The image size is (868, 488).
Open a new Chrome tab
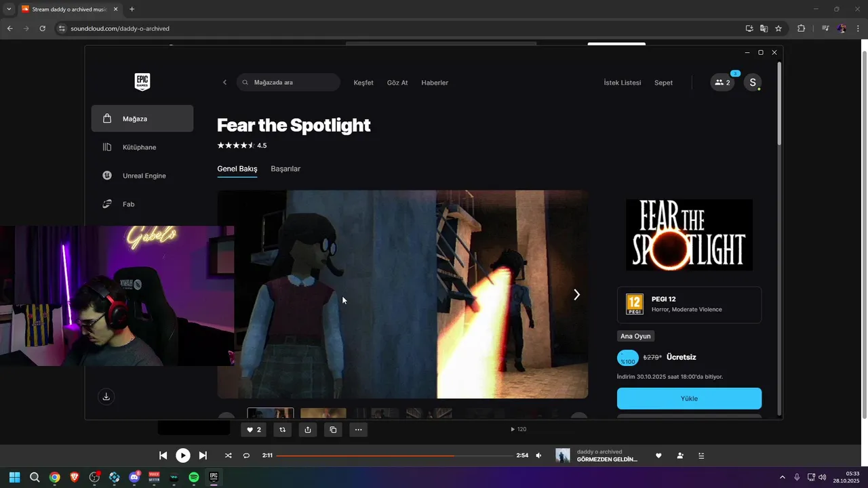[132, 9]
